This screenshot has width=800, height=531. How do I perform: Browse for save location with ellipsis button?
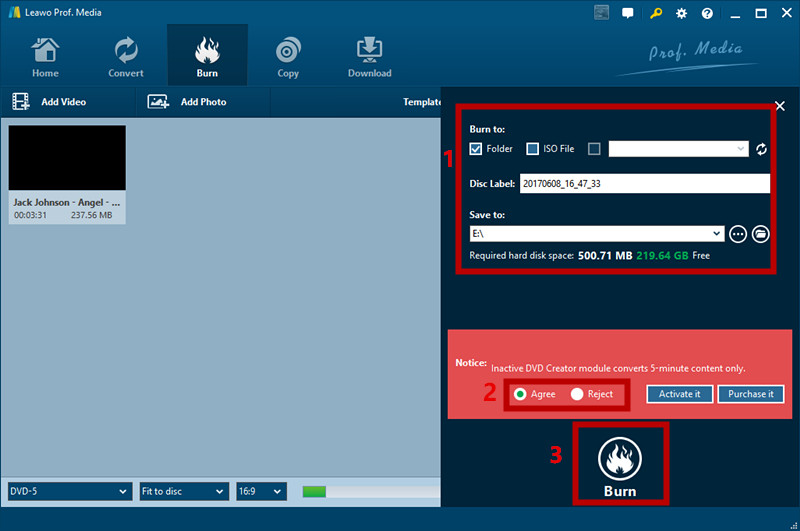(738, 233)
